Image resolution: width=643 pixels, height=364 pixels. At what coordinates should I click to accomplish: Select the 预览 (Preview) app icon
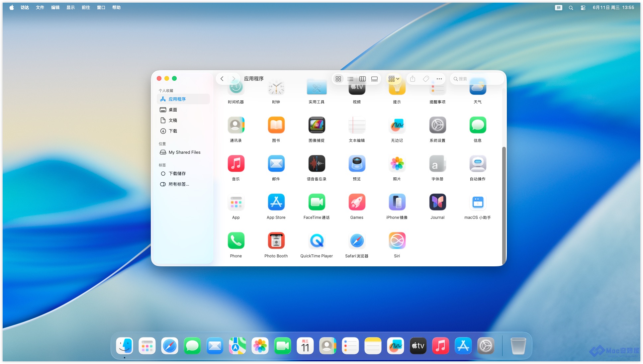(357, 164)
